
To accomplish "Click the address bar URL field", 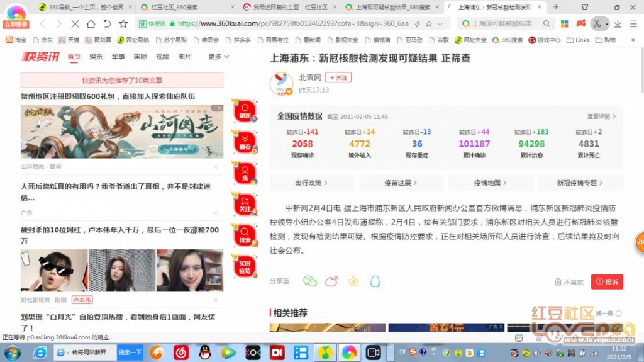I will pos(293,24).
